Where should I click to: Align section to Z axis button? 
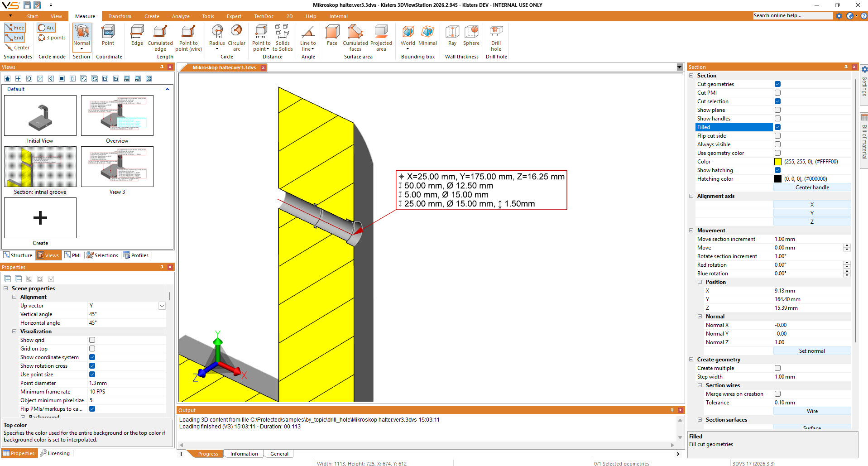coord(812,222)
